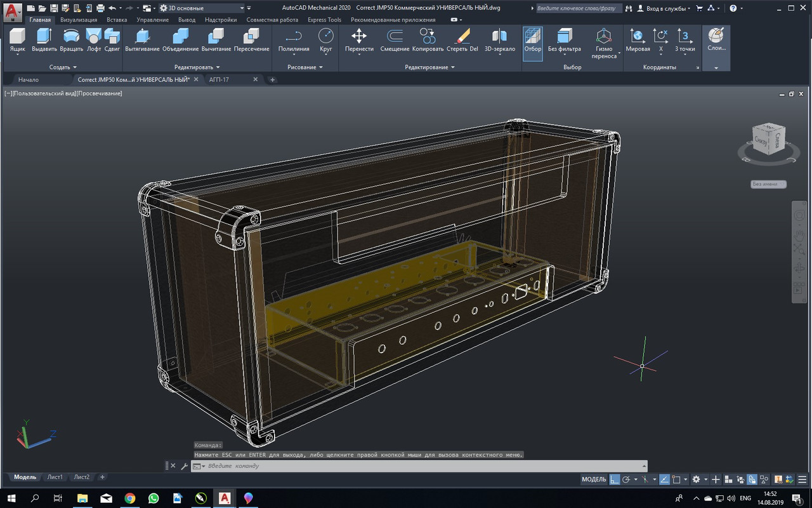Open the 3D-зеркало (3D mirror) tool

coord(499,39)
